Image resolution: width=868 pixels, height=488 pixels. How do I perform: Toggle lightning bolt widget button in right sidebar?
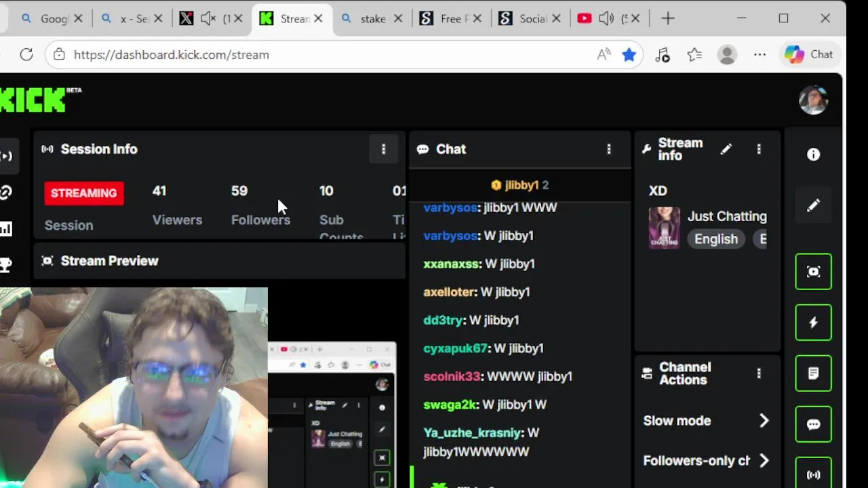pos(814,323)
